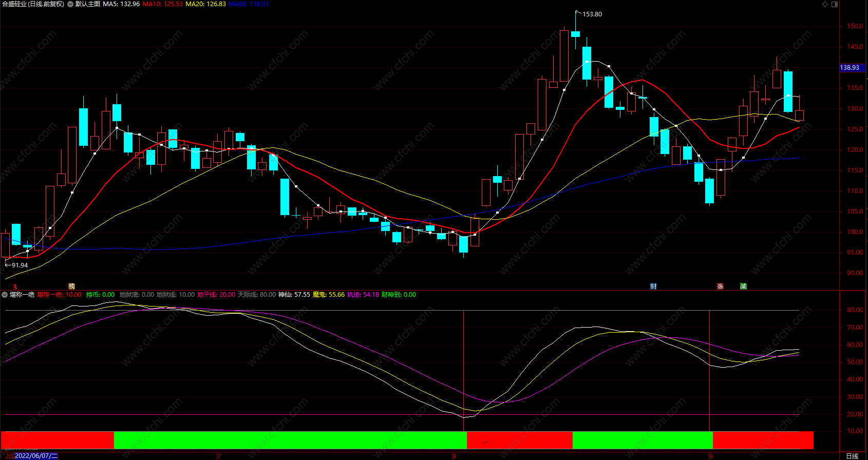Click the 153.80 high price annotation
The image size is (868, 460).
[592, 14]
